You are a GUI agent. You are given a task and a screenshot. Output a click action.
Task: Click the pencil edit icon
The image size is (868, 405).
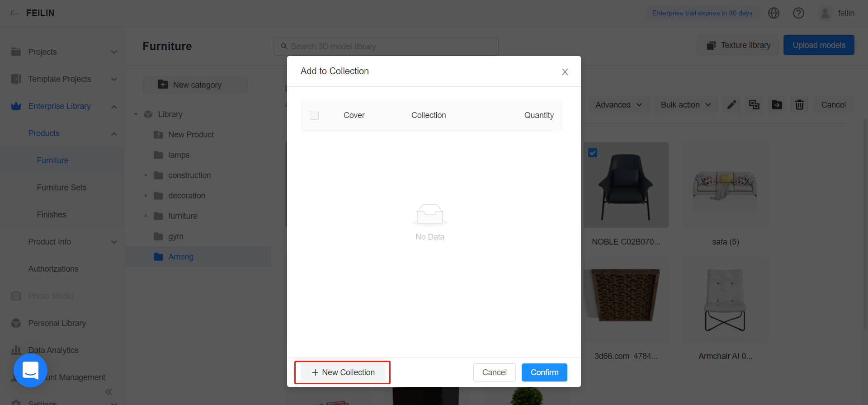[731, 105]
